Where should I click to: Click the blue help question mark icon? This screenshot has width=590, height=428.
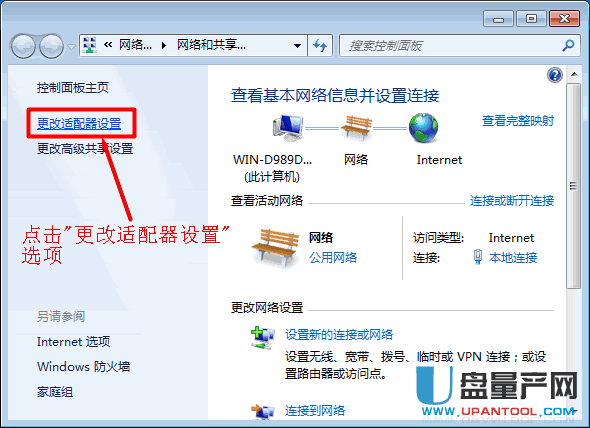pyautogui.click(x=555, y=75)
